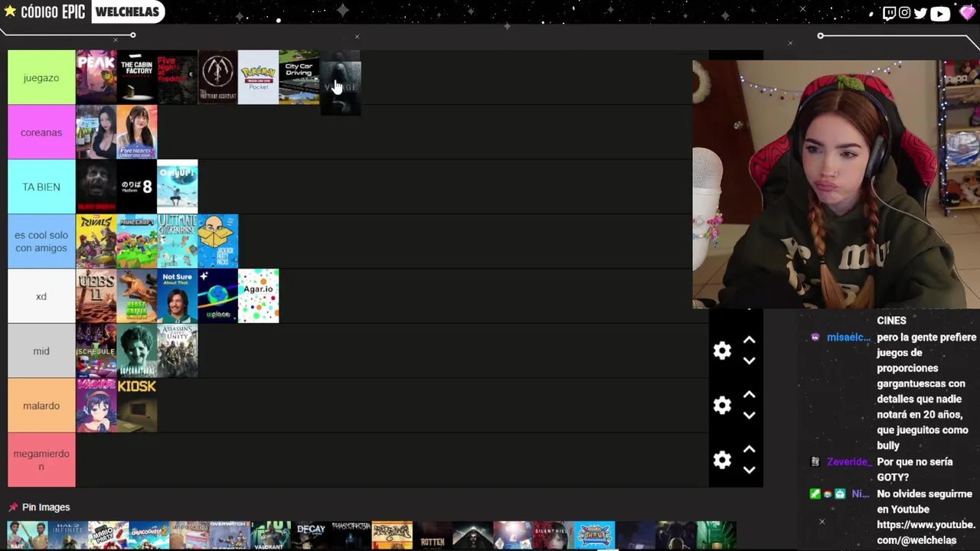Select the PEAK game tile in juegazo

click(x=96, y=77)
